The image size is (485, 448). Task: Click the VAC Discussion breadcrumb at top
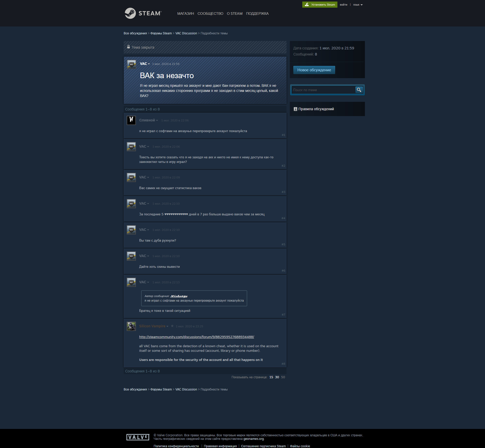point(186,33)
